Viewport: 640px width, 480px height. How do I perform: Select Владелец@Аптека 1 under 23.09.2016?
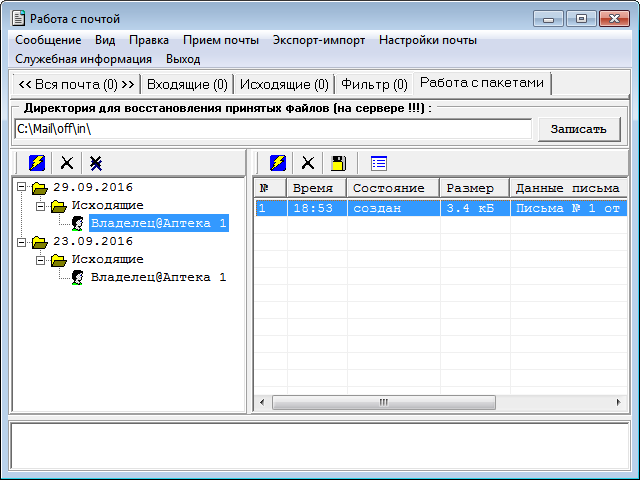[x=159, y=277]
